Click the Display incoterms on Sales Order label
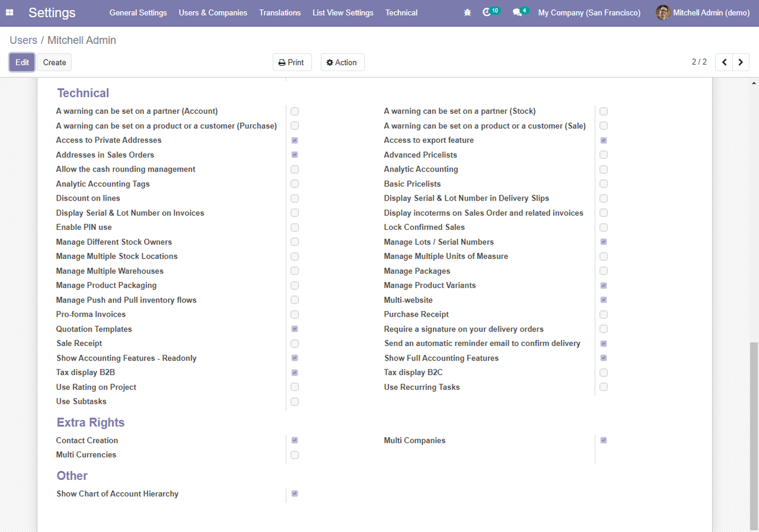Viewport: 759px width, 532px height. coord(483,213)
